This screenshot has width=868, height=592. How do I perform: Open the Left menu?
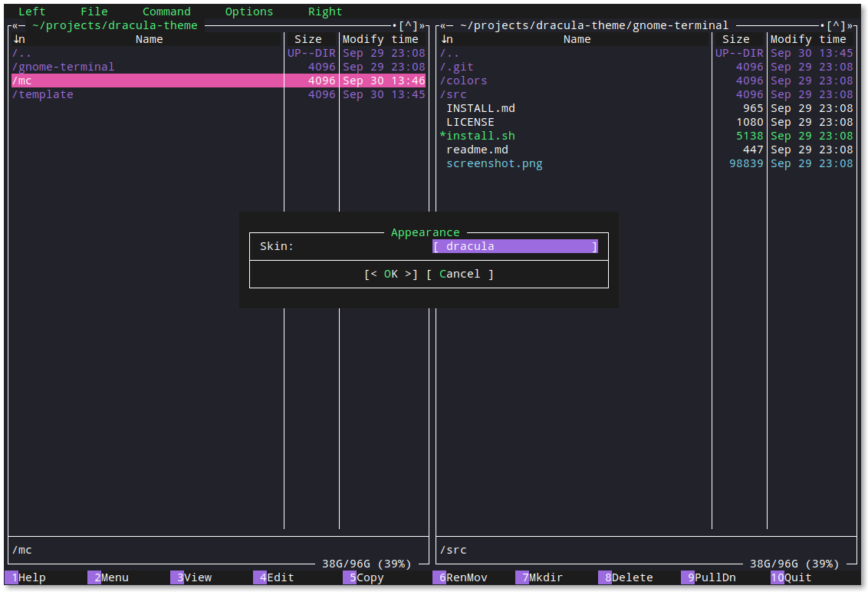pyautogui.click(x=31, y=11)
